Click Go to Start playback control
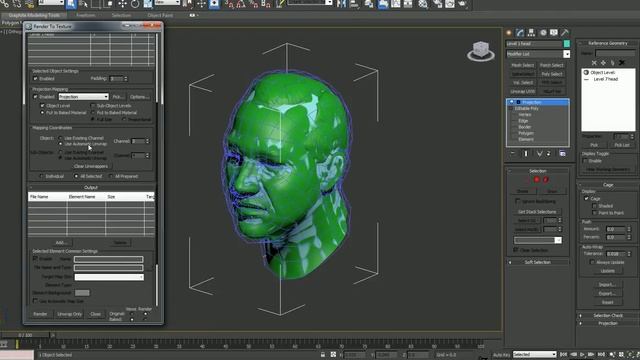640x360 pixels. 563,355
